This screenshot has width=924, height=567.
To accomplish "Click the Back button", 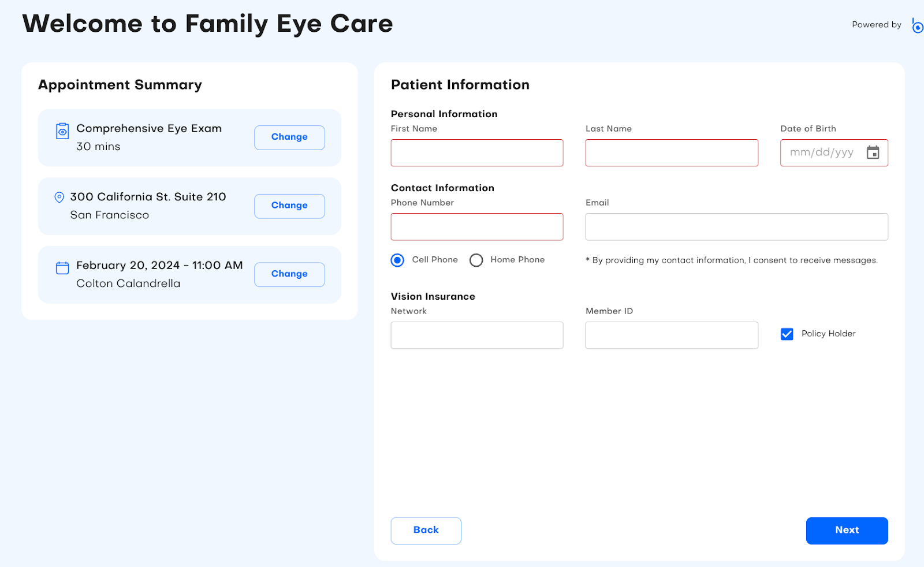I will click(x=426, y=530).
